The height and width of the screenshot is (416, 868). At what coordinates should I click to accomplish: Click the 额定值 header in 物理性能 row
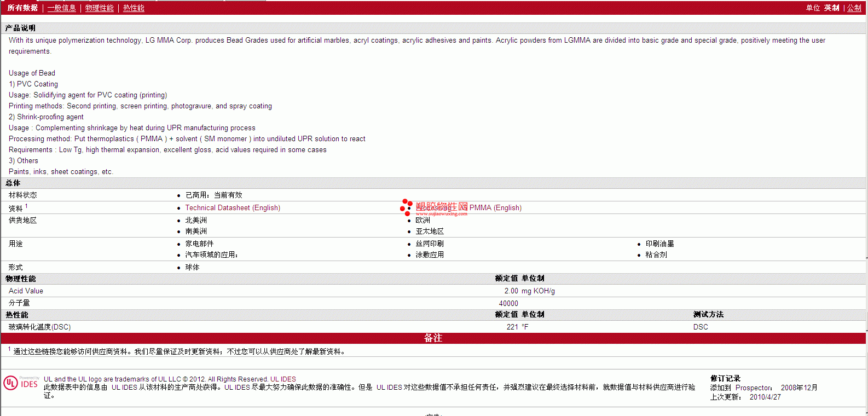(506, 278)
